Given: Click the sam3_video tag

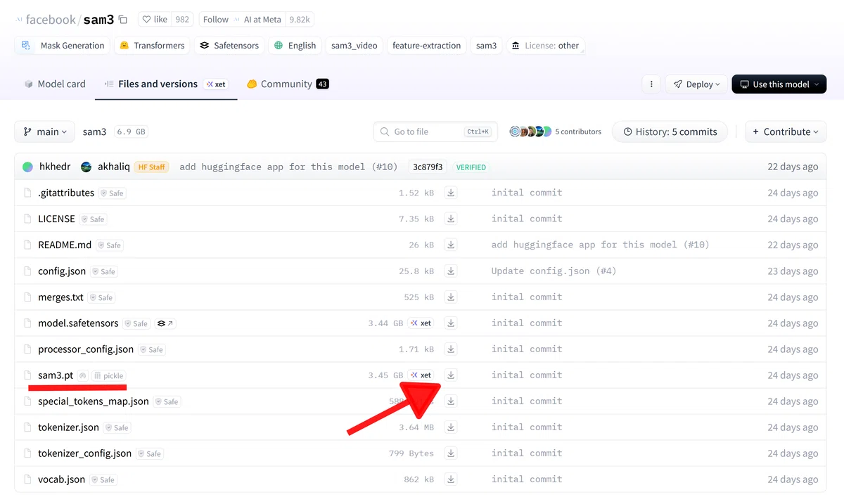Looking at the screenshot, I should (x=354, y=46).
